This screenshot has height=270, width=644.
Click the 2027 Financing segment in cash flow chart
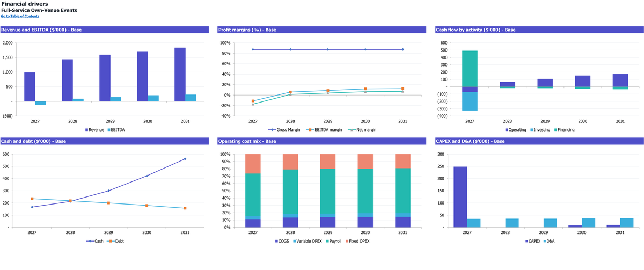[470, 69]
